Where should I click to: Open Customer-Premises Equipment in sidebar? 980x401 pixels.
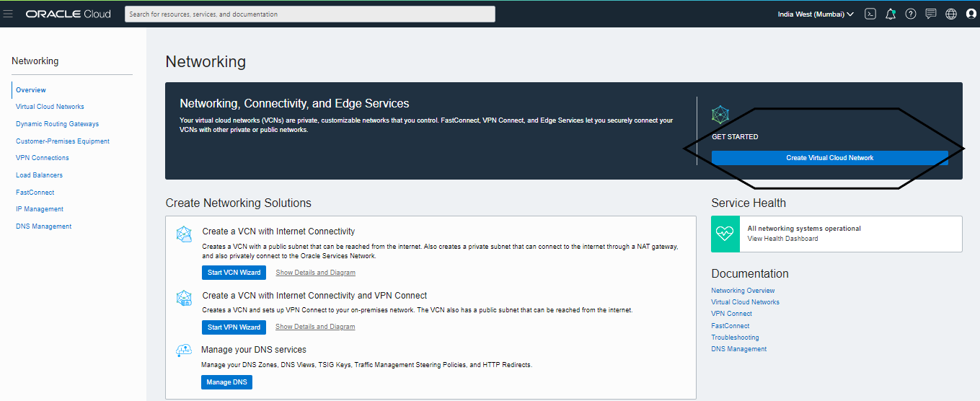[x=63, y=141]
